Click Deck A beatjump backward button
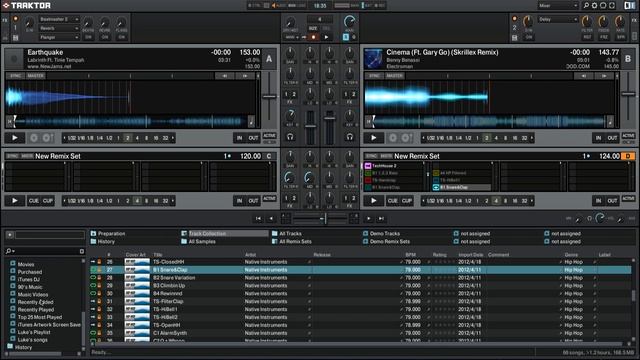 tap(224, 76)
